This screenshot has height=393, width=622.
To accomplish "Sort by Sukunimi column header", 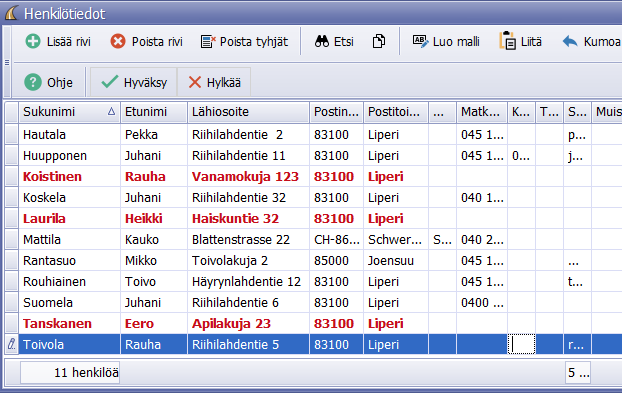I will click(x=69, y=112).
